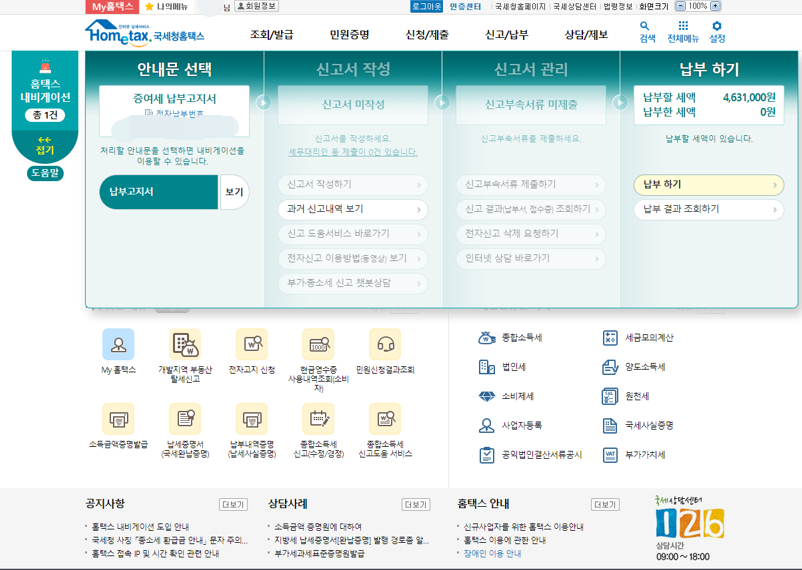802x570 pixels.
Task: Click 더보기 beside 상담사례
Action: click(416, 505)
